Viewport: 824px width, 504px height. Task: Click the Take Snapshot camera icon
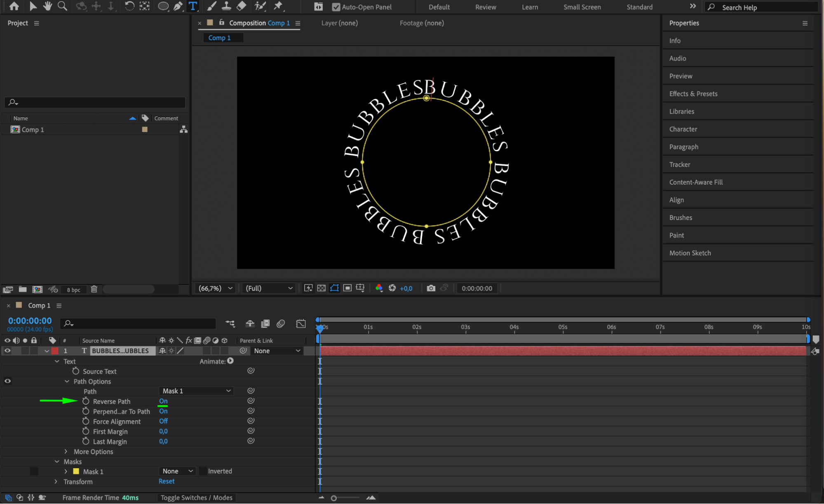click(431, 288)
